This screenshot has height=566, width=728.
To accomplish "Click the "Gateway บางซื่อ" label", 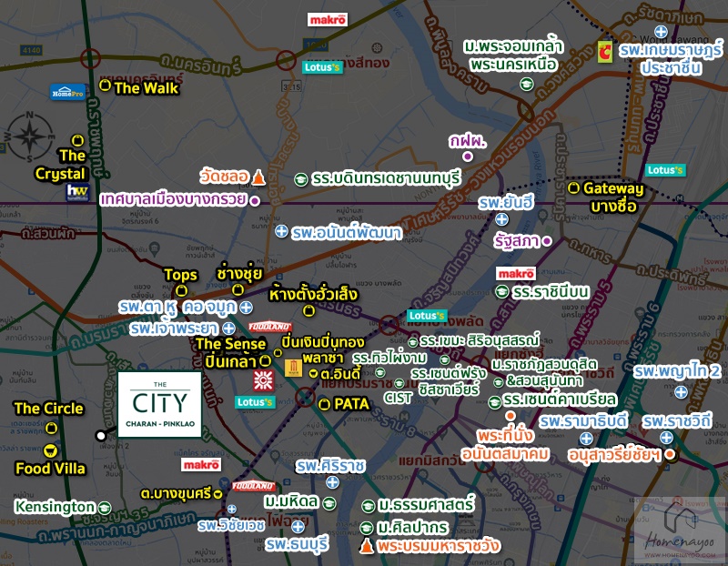I will point(613,197).
